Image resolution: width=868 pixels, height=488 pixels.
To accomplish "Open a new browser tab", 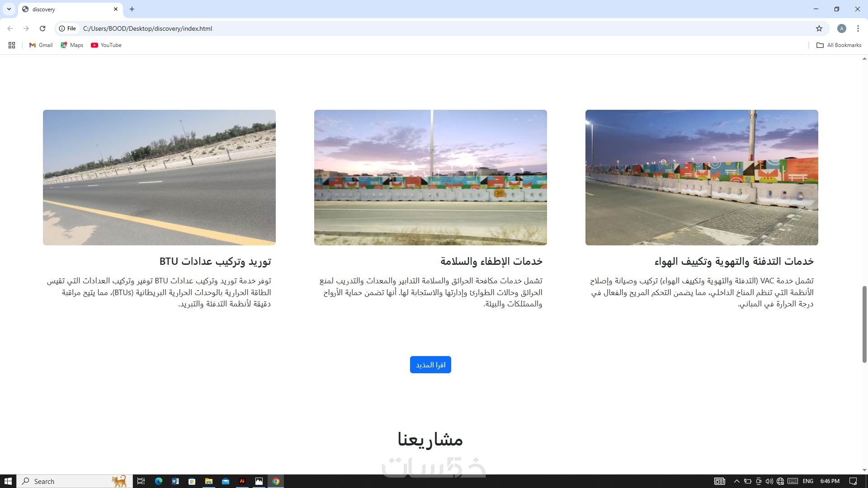I will pyautogui.click(x=132, y=9).
